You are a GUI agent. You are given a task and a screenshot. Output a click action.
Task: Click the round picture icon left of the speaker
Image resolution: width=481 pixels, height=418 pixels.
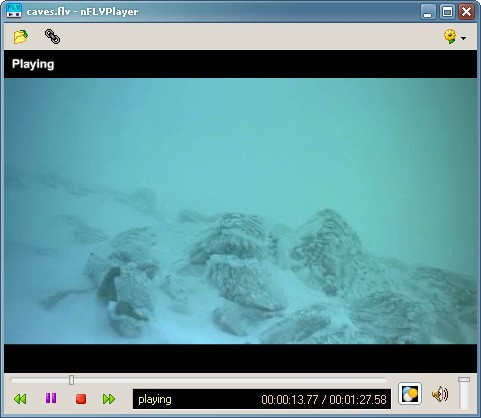(410, 394)
